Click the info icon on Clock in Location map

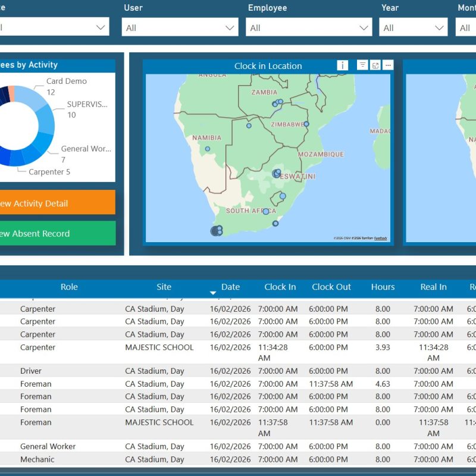[x=342, y=65]
